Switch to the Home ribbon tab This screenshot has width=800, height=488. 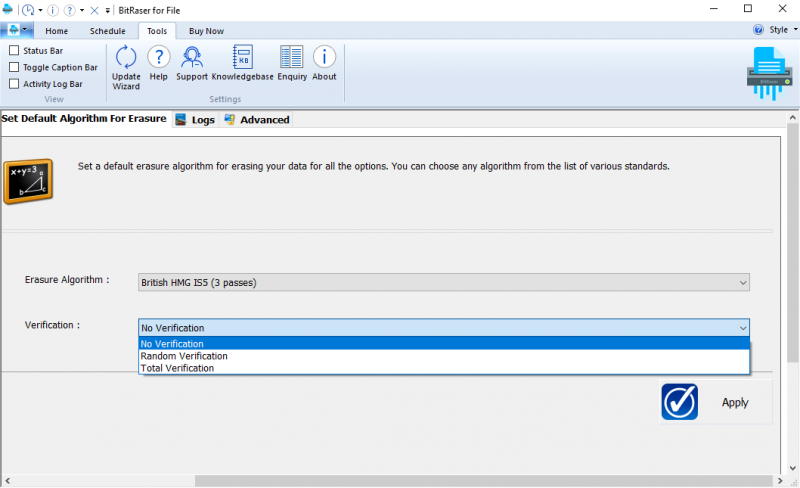pos(57,31)
